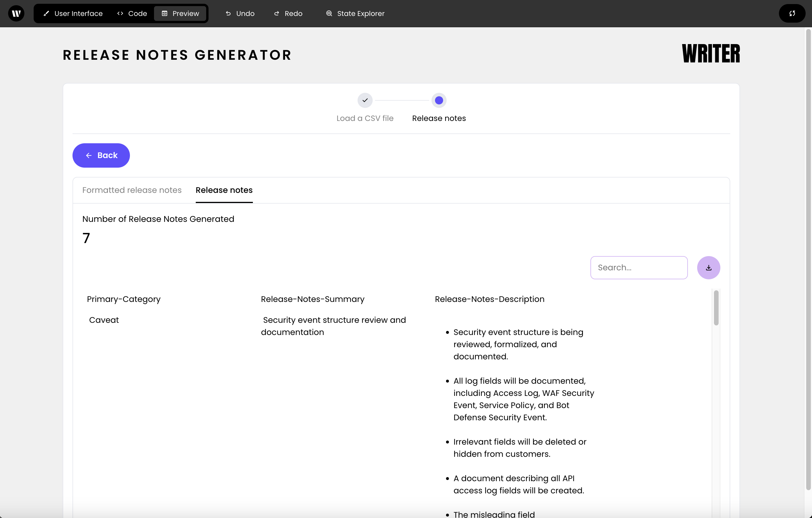This screenshot has height=518, width=812.
Task: Click the completed Load a CSV file step
Action: click(365, 100)
